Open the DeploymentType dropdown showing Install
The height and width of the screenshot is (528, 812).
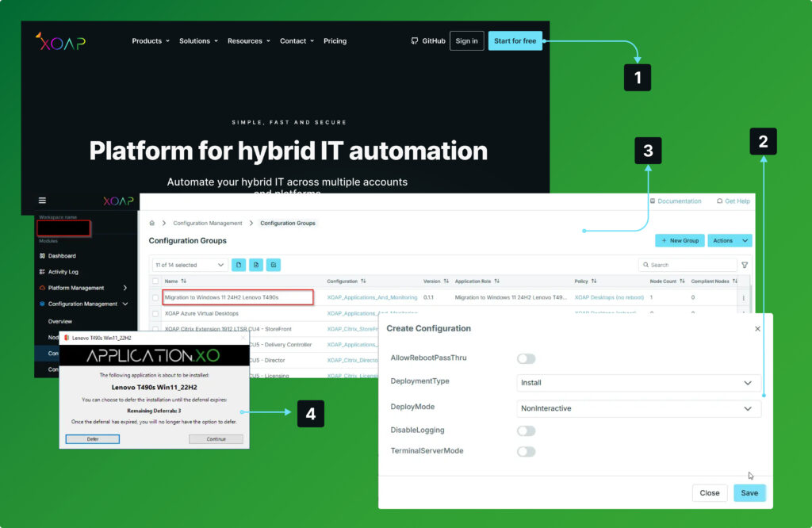point(638,383)
